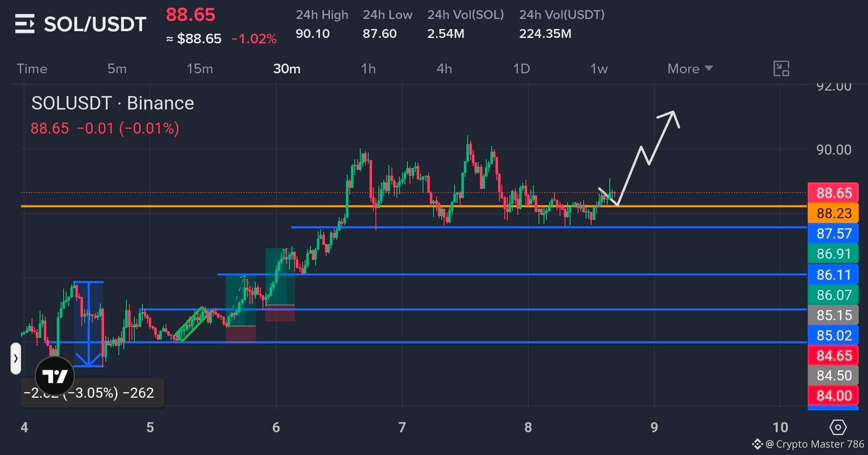The image size is (868, 455).
Task: Click the SOLUSDT · Binance chart legend
Action: 113,103
